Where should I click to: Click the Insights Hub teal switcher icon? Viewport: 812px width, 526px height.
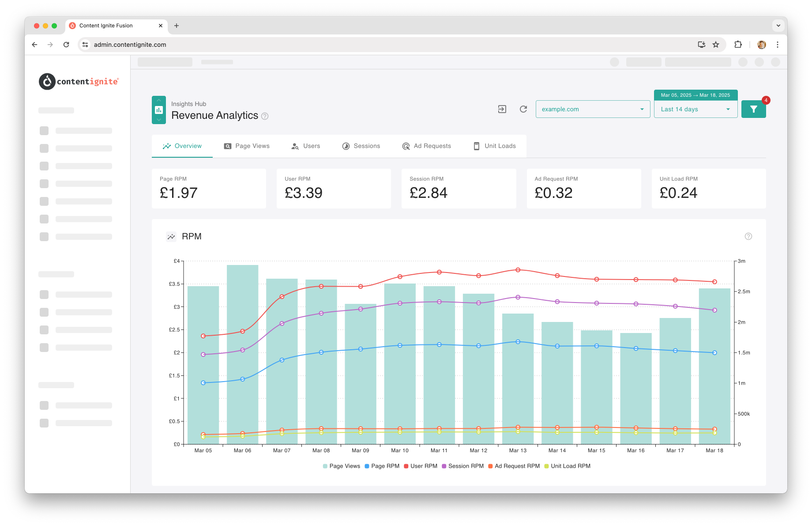point(159,110)
